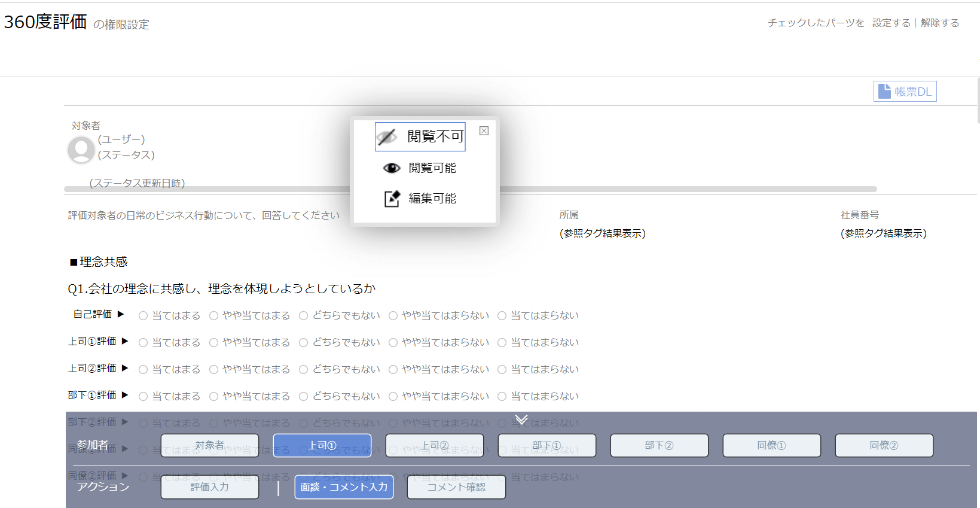Click 設定する link at top right
980x508 pixels.
pos(891,23)
